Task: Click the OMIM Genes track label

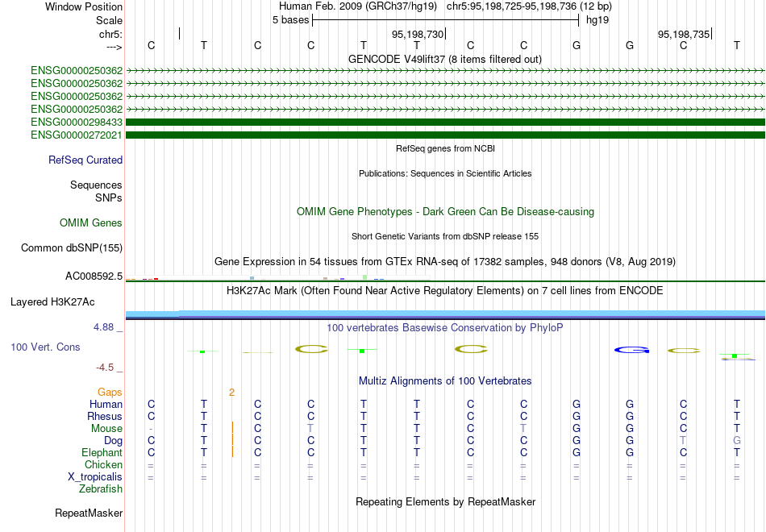Action: click(91, 222)
